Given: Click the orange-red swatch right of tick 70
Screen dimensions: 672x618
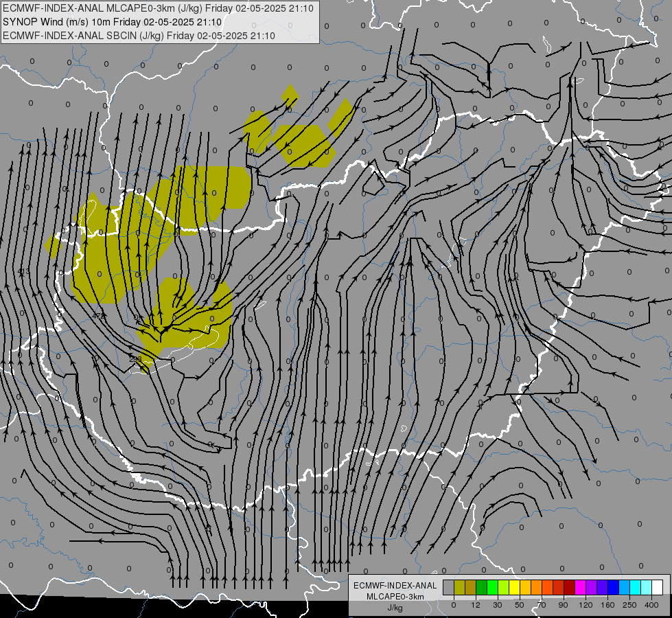Looking at the screenshot, I should click(x=548, y=587).
